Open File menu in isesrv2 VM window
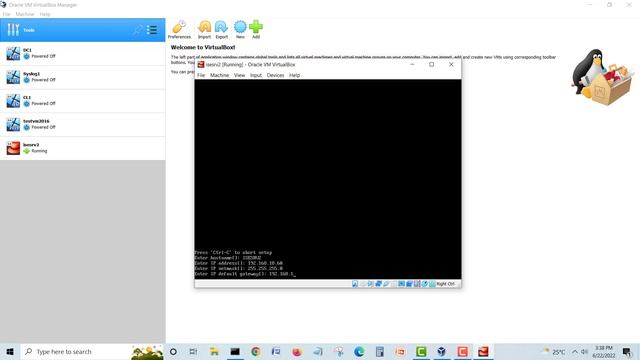This screenshot has width=640, height=360. (x=201, y=75)
